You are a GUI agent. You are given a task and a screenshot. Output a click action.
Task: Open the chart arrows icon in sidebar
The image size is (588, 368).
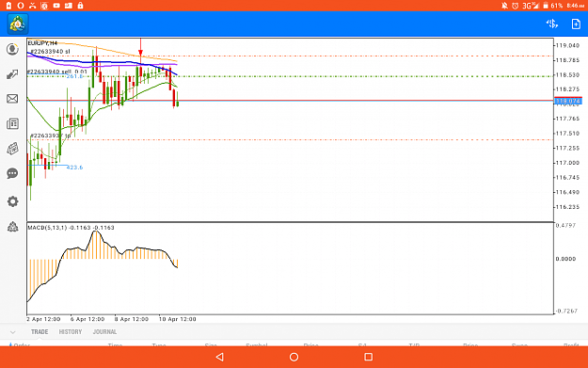(x=12, y=74)
